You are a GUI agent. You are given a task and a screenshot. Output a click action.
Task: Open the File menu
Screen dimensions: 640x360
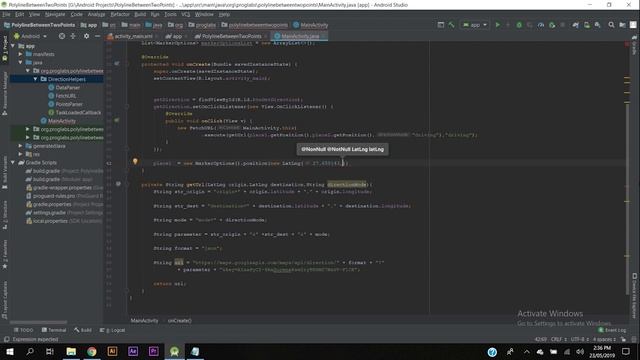click(x=7, y=14)
